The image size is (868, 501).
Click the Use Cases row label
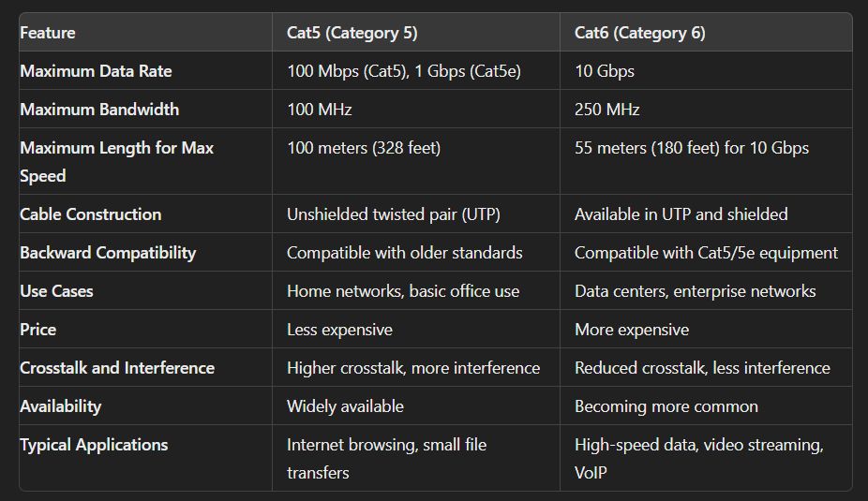(x=56, y=291)
